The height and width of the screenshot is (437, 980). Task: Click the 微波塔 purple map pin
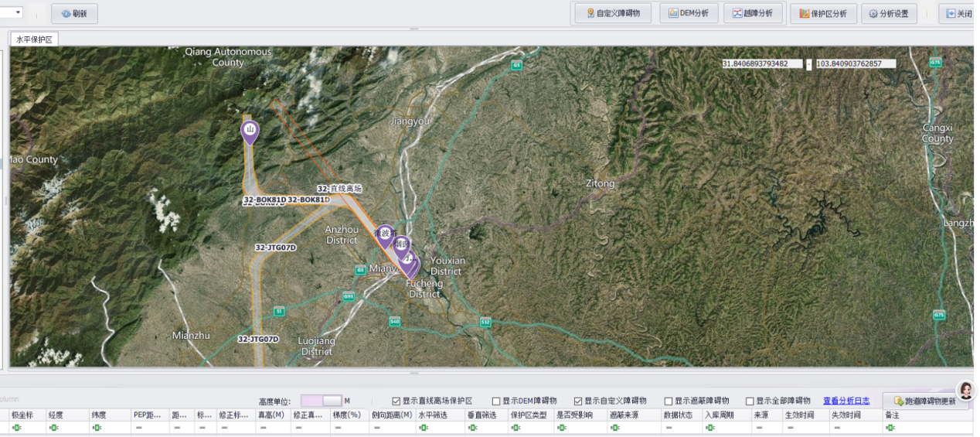(x=384, y=234)
